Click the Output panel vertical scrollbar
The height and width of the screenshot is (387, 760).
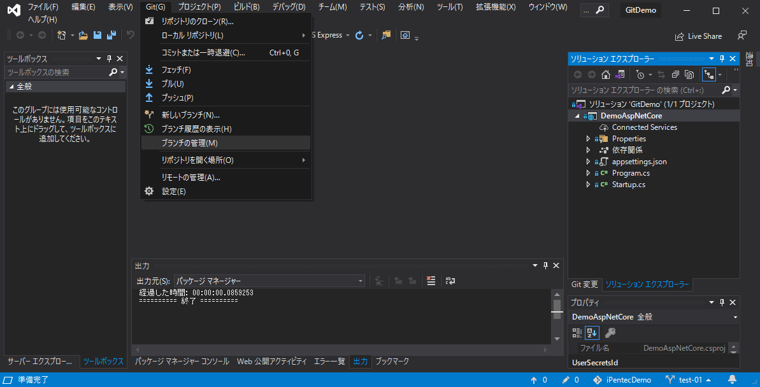557,317
